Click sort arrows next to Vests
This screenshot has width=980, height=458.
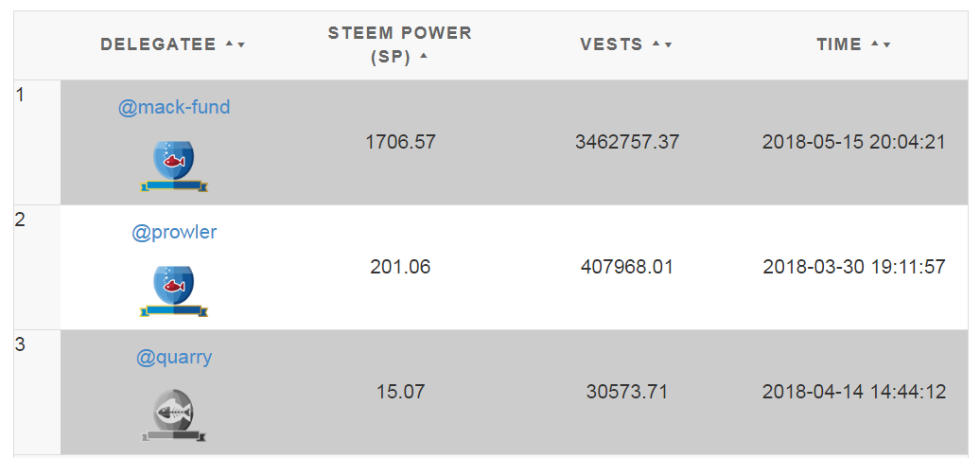pyautogui.click(x=662, y=44)
